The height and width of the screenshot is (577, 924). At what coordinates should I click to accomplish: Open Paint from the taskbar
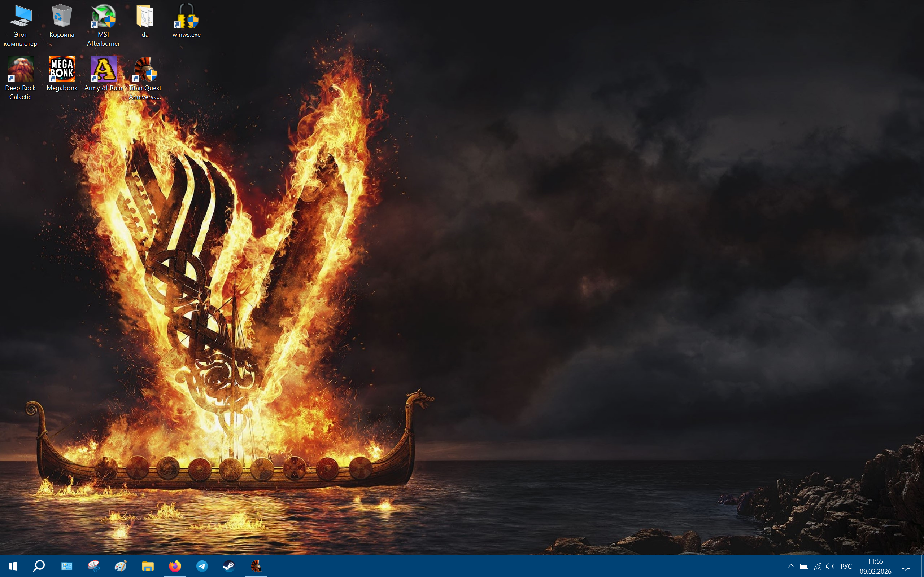121,566
